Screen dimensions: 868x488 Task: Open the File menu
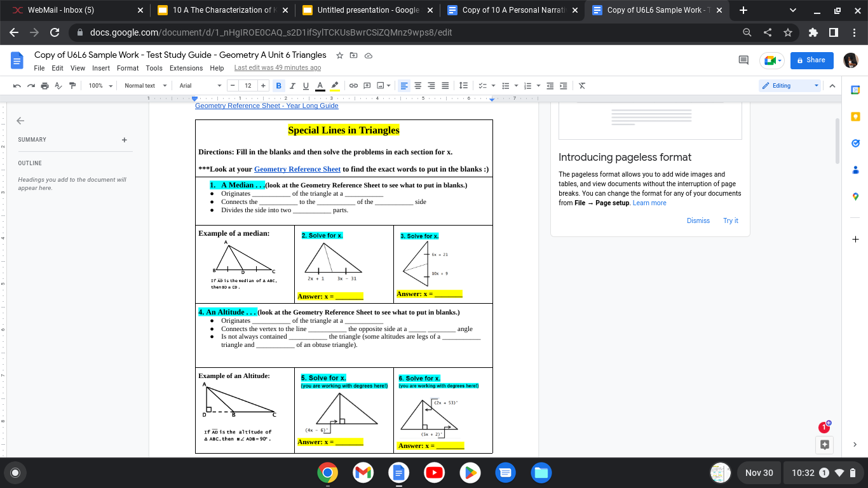[x=39, y=68]
